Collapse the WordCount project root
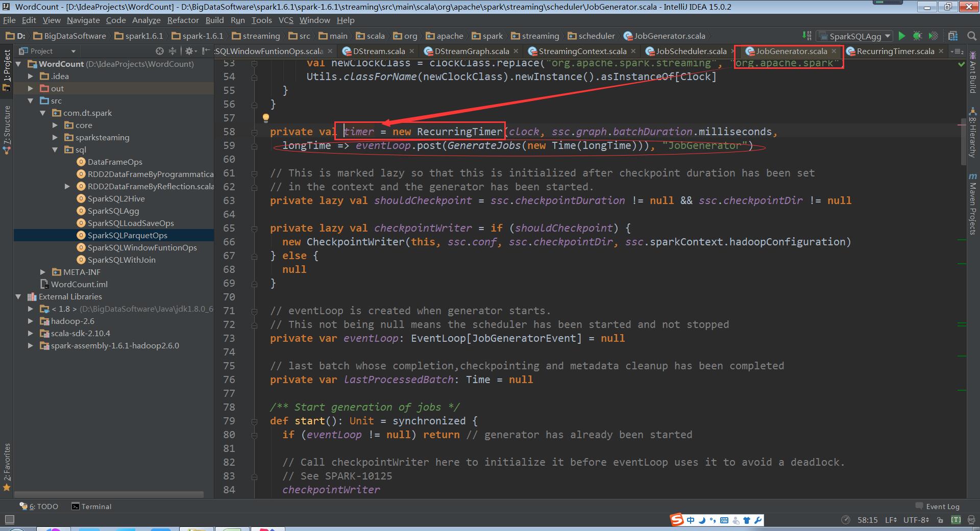This screenshot has height=531, width=980. click(x=18, y=64)
